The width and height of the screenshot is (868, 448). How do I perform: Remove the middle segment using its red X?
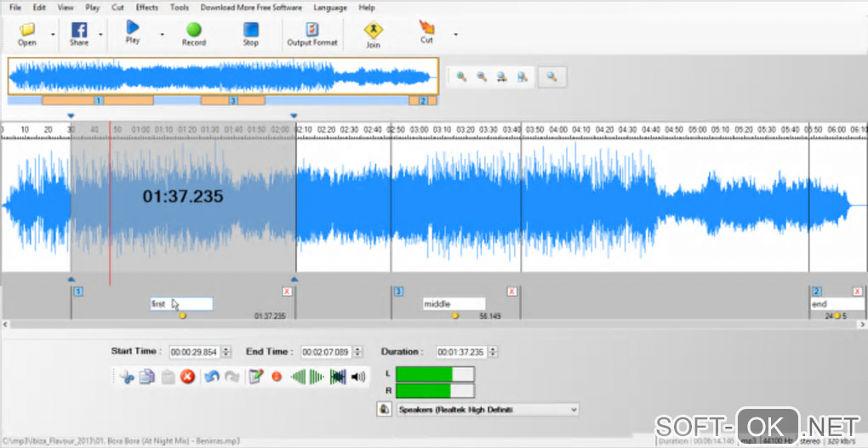512,292
